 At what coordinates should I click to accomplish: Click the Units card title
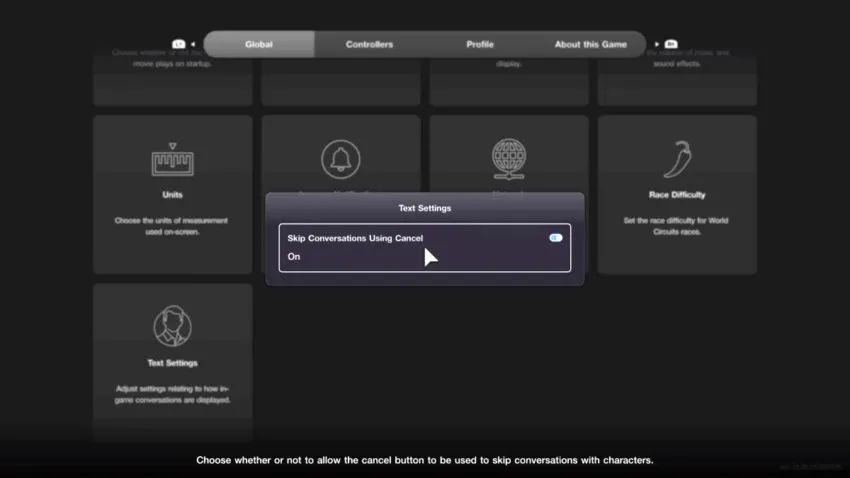coord(172,195)
